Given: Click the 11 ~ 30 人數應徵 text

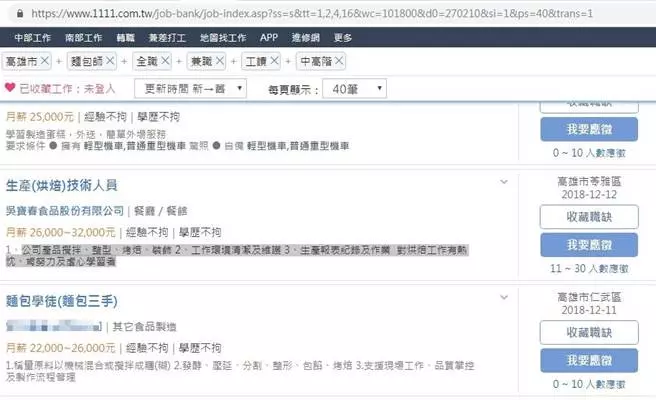Looking at the screenshot, I should 589,268.
